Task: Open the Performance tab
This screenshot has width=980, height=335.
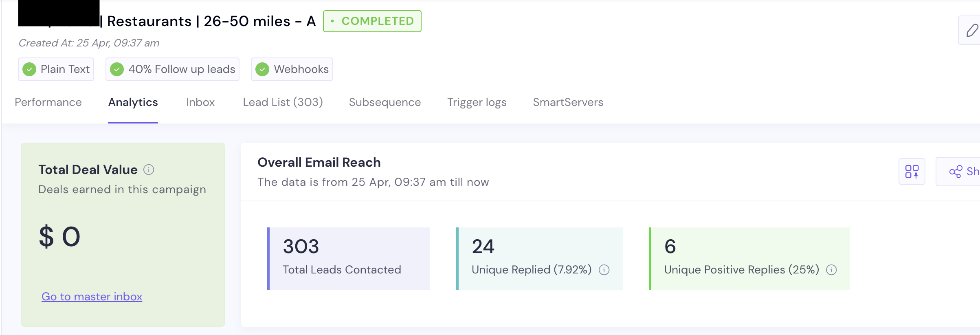Action: coord(48,102)
